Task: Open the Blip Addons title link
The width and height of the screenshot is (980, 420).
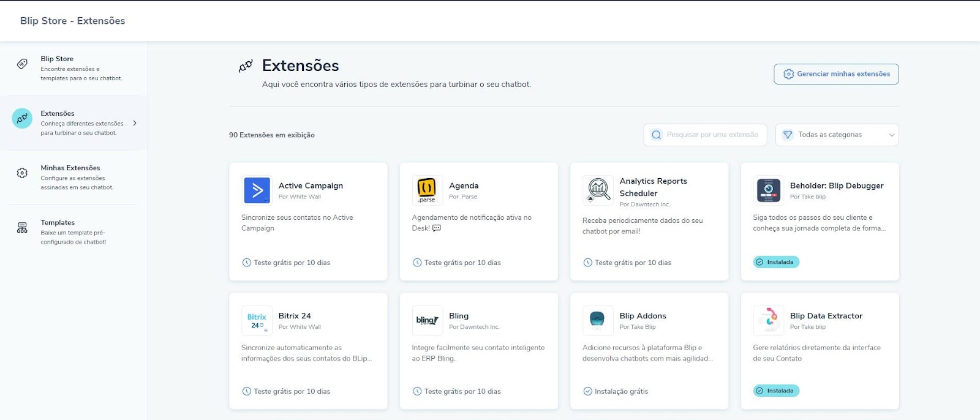Action: point(643,316)
